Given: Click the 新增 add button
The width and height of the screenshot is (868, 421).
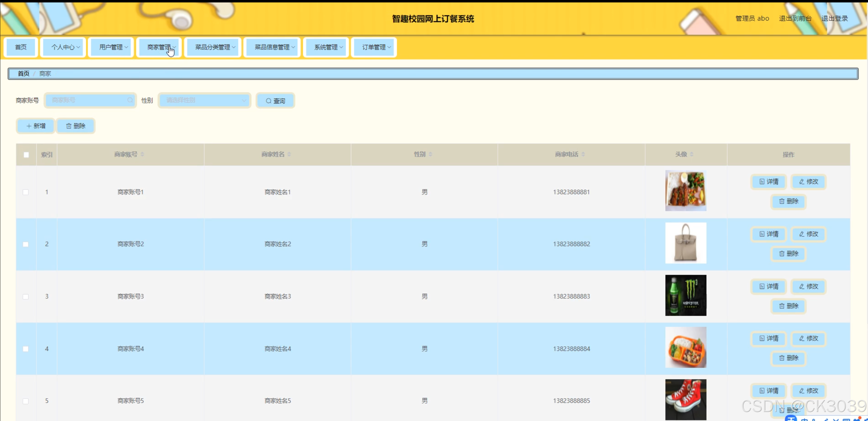Looking at the screenshot, I should 36,126.
